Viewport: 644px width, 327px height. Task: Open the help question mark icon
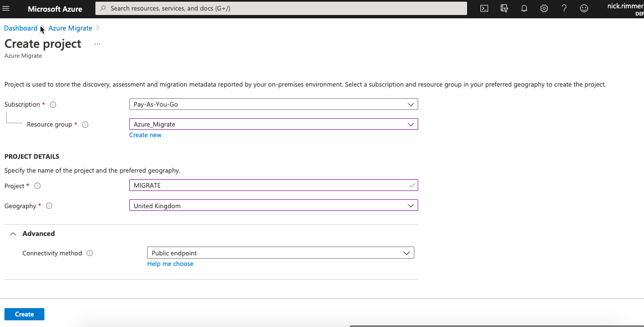tap(564, 8)
